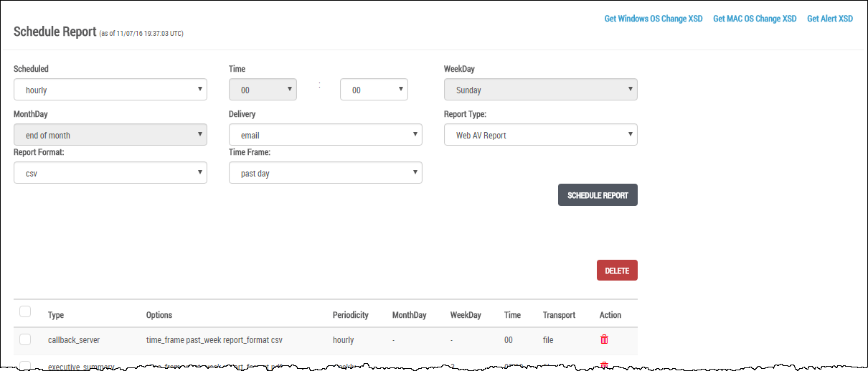Open Get MAC OS Change XSD link
Viewport: 868px width, 371px height.
tap(755, 19)
